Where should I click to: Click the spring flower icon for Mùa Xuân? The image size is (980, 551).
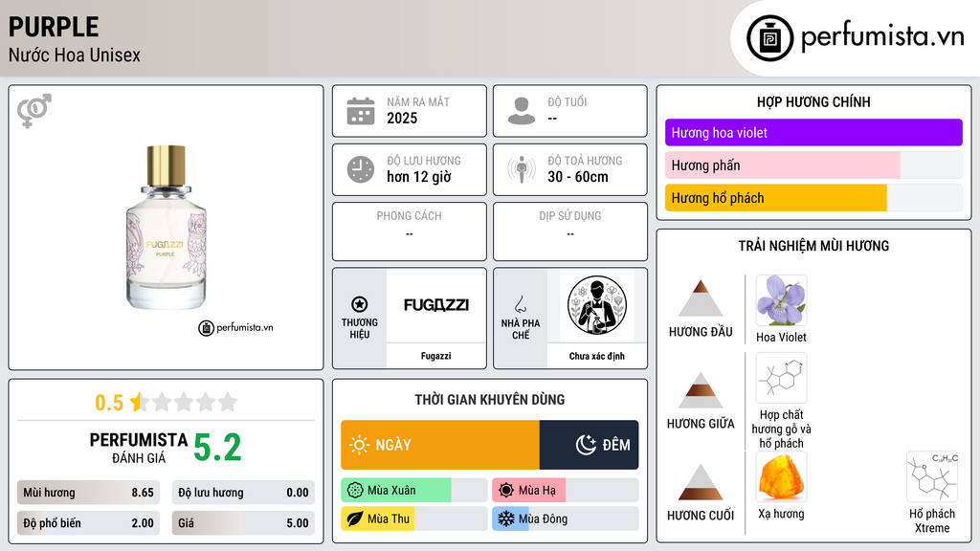tap(355, 491)
